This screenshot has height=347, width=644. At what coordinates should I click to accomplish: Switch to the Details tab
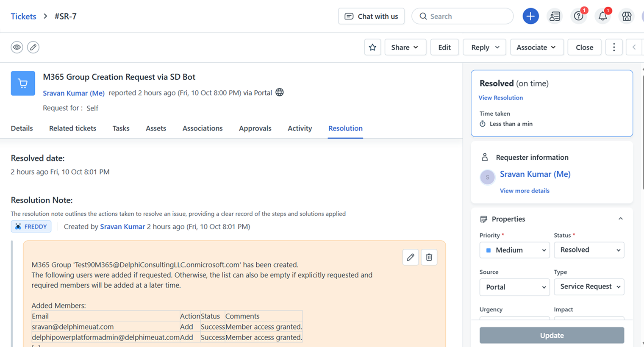(22, 128)
